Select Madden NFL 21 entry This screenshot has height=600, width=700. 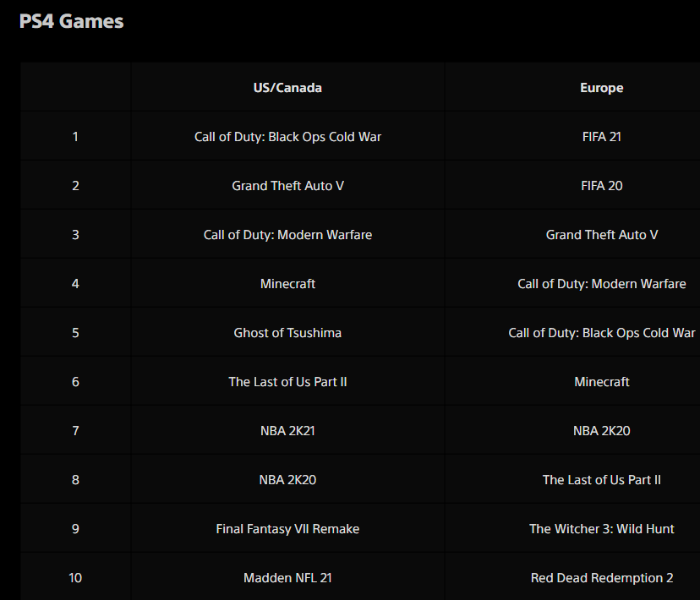point(287,578)
